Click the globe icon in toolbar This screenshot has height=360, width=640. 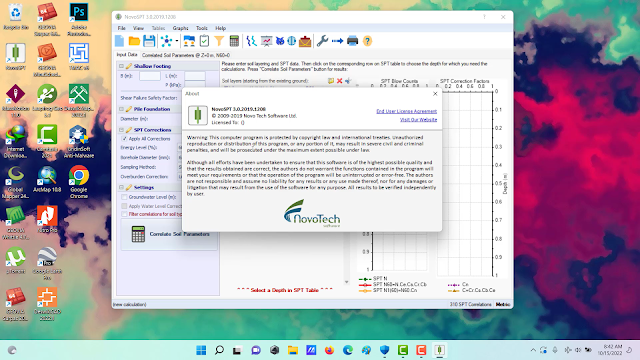(291, 41)
